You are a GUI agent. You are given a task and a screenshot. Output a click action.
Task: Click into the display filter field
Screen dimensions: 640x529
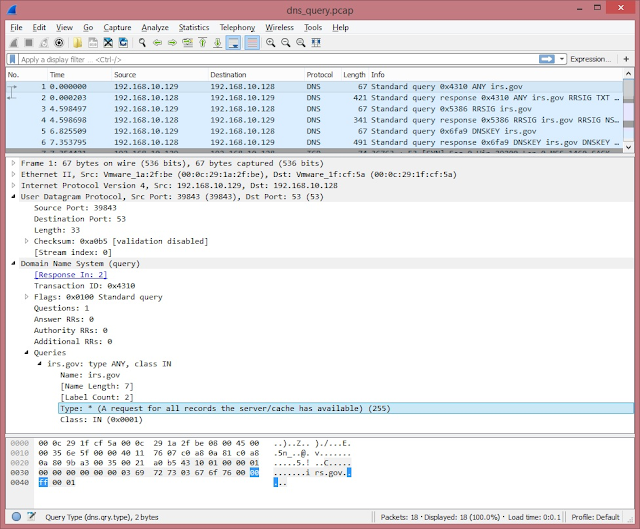[x=279, y=59]
